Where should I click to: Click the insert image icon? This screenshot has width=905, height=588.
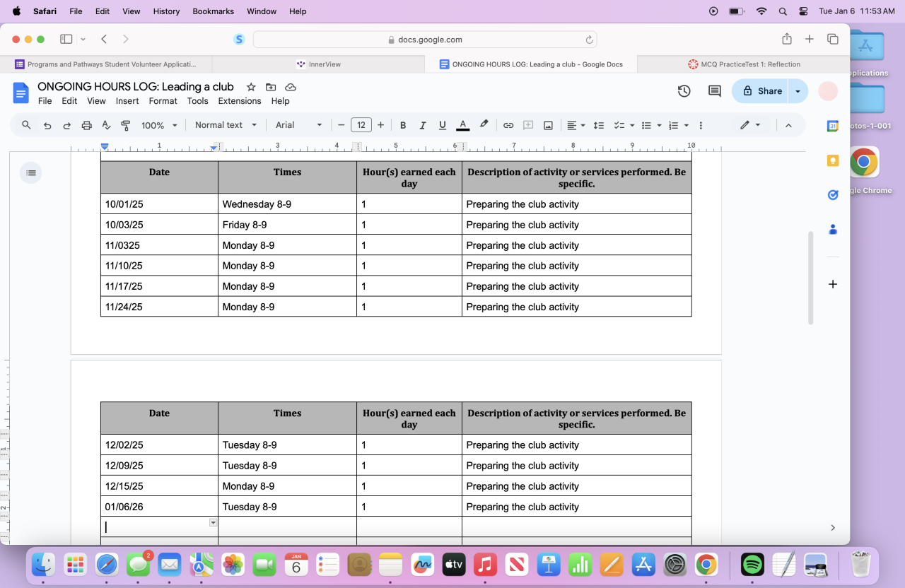(548, 125)
